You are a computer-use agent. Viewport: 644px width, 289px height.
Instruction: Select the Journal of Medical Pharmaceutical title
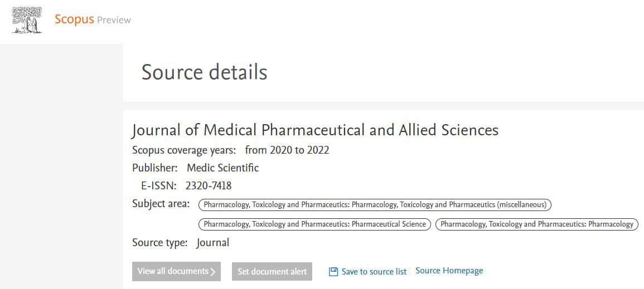pos(315,130)
